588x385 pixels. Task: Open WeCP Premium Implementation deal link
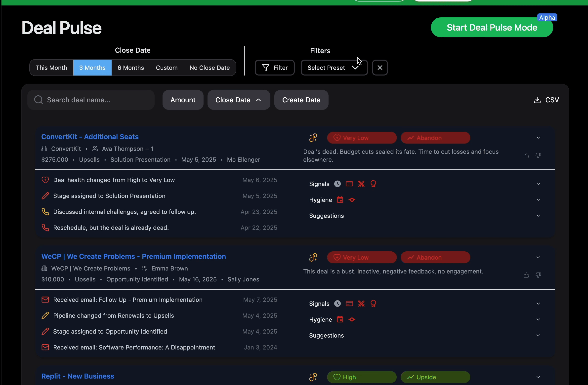point(133,256)
